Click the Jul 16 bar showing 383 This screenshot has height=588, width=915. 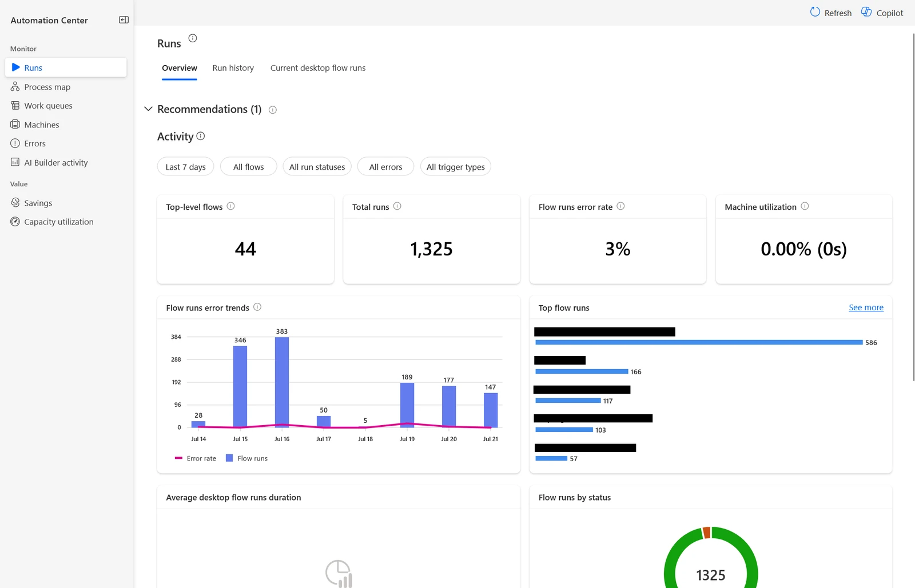pyautogui.click(x=282, y=382)
